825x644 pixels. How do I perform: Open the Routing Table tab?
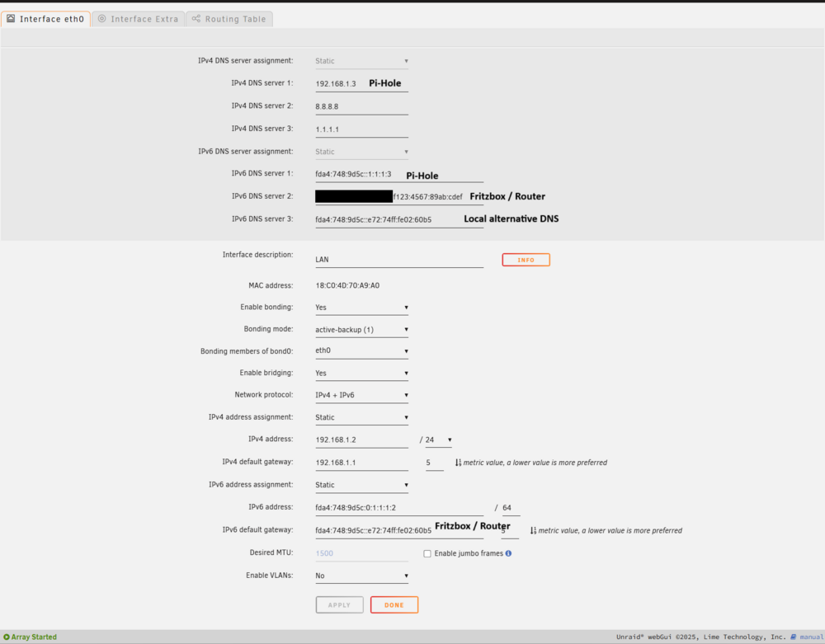pos(229,19)
